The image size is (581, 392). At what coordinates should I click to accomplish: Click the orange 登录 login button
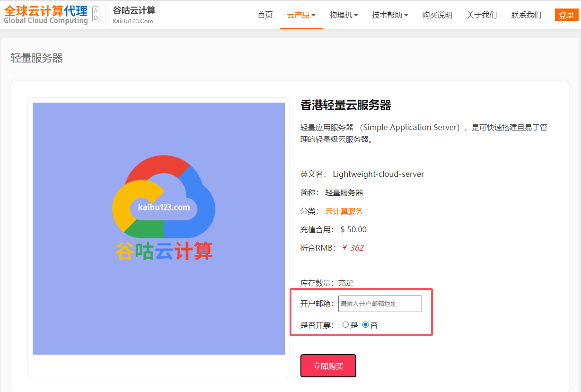566,15
